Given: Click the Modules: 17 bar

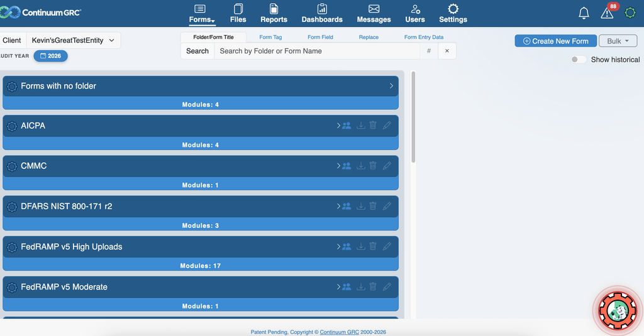Looking at the screenshot, I should (201, 266).
